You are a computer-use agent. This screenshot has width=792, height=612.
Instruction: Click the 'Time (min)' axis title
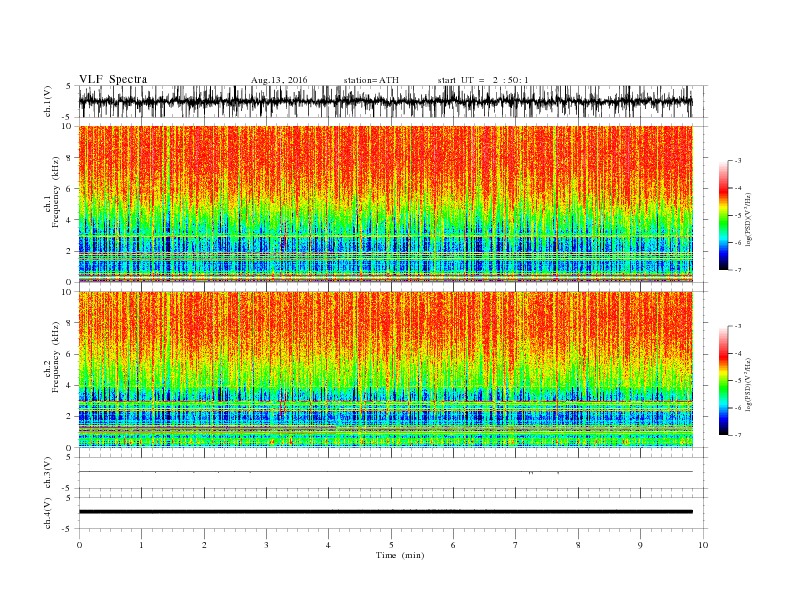[x=400, y=555]
